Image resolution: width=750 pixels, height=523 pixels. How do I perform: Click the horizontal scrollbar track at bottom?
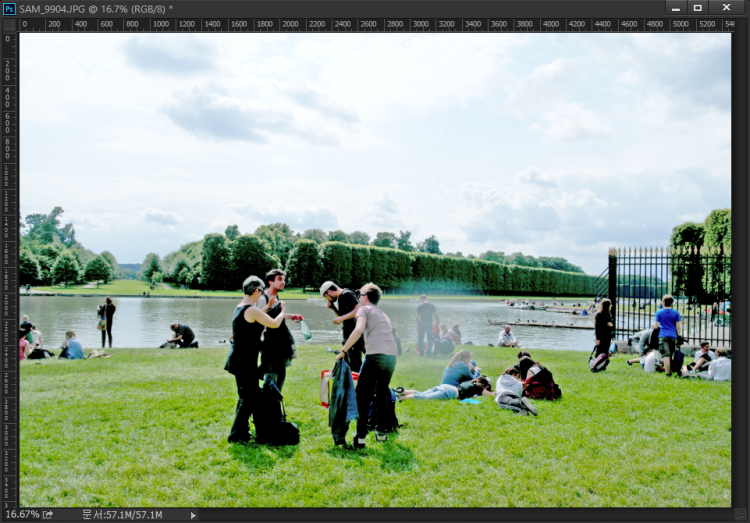click(x=460, y=515)
